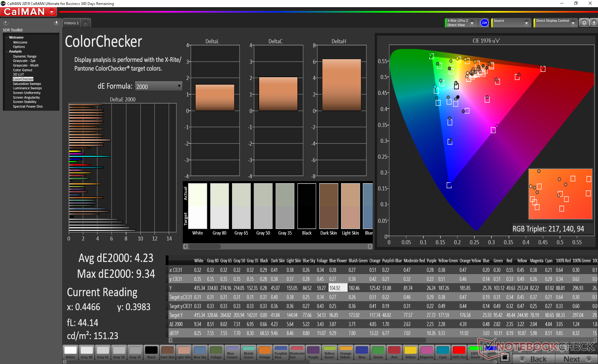Collapse the left toolkit panel arrow
598x364 pixels.
56,22
